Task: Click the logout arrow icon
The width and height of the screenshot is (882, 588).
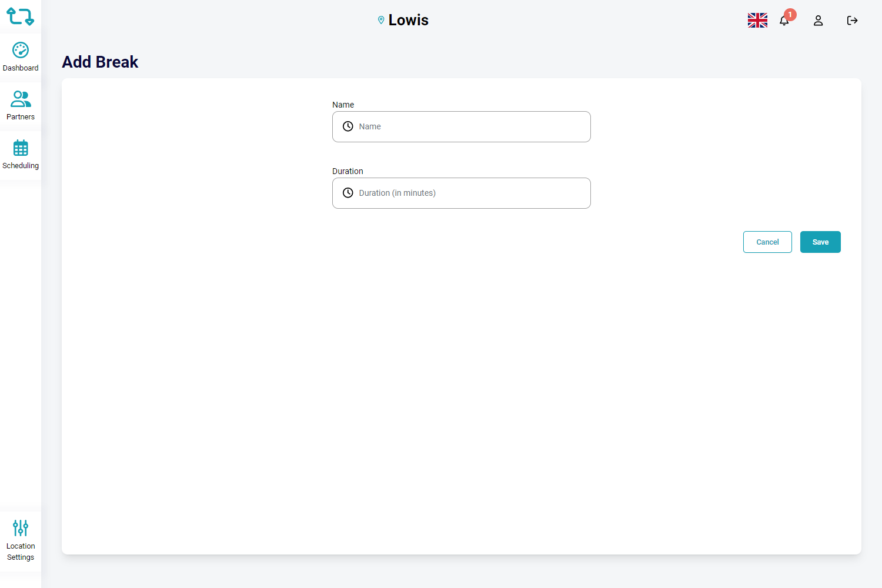Action: [x=852, y=21]
